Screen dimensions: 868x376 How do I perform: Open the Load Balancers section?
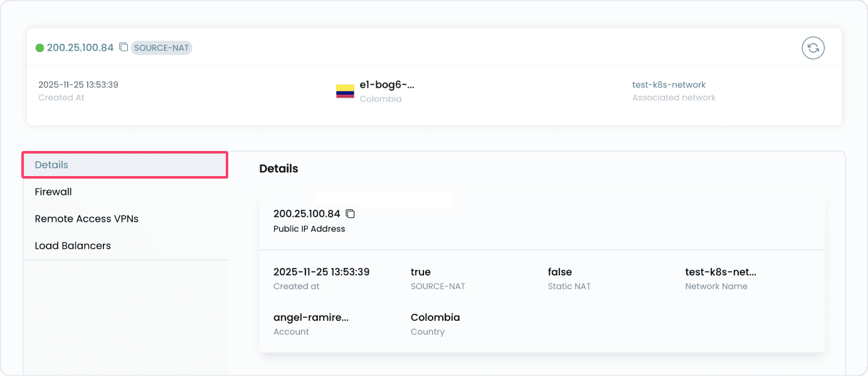(x=73, y=246)
